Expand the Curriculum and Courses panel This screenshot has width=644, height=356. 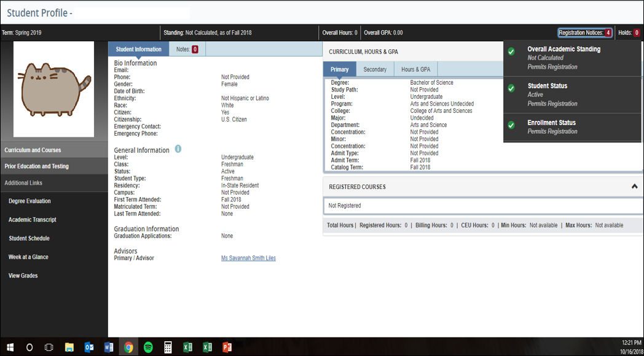click(53, 150)
